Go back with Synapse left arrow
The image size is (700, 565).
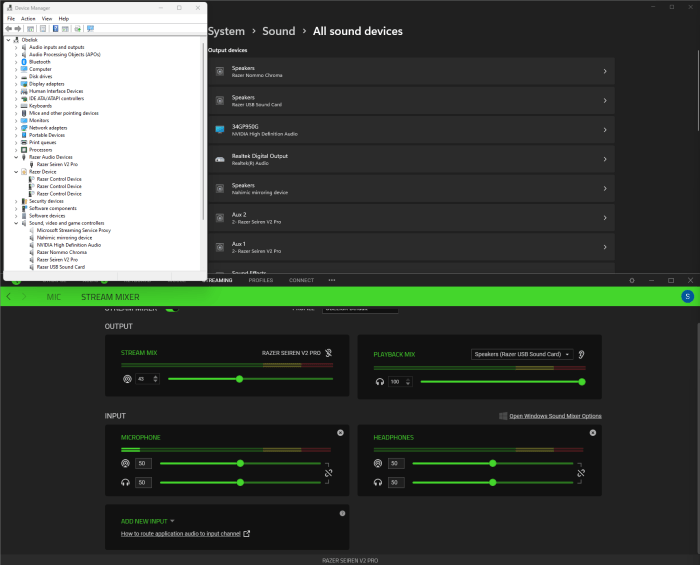tap(8, 297)
